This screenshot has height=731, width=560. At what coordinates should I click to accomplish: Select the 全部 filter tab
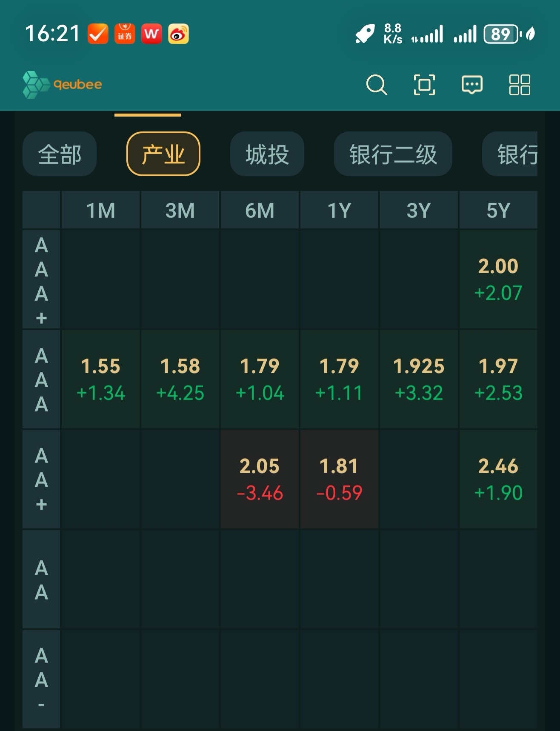coord(60,154)
